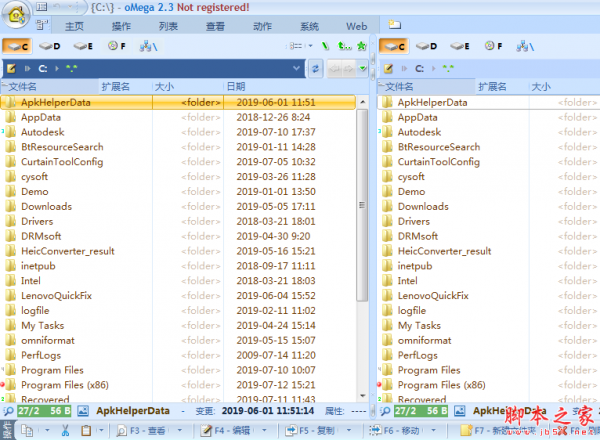Open network location in left panel
600x440 pixels.
[x=148, y=46]
